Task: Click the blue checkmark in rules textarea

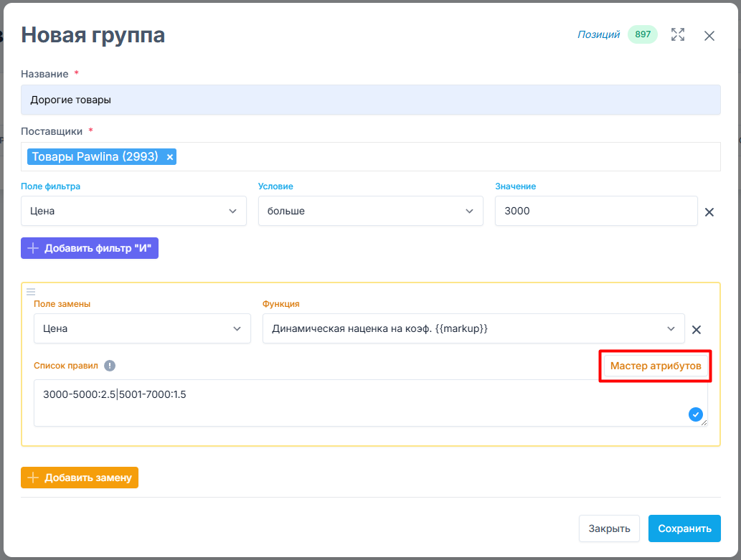Action: pyautogui.click(x=695, y=414)
